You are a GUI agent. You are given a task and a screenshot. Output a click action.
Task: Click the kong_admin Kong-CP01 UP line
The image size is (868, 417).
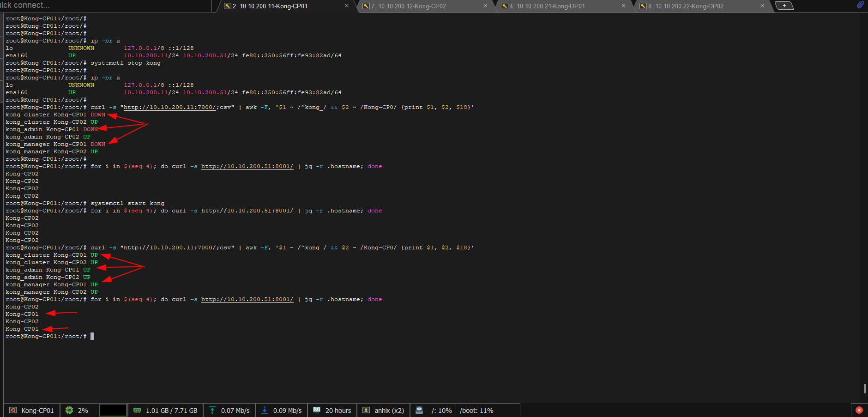point(48,270)
